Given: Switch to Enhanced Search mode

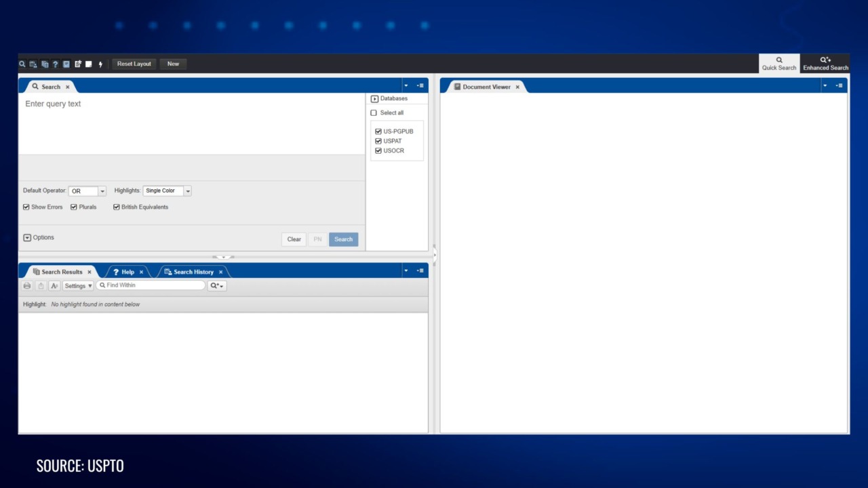Looking at the screenshot, I should coord(825,64).
